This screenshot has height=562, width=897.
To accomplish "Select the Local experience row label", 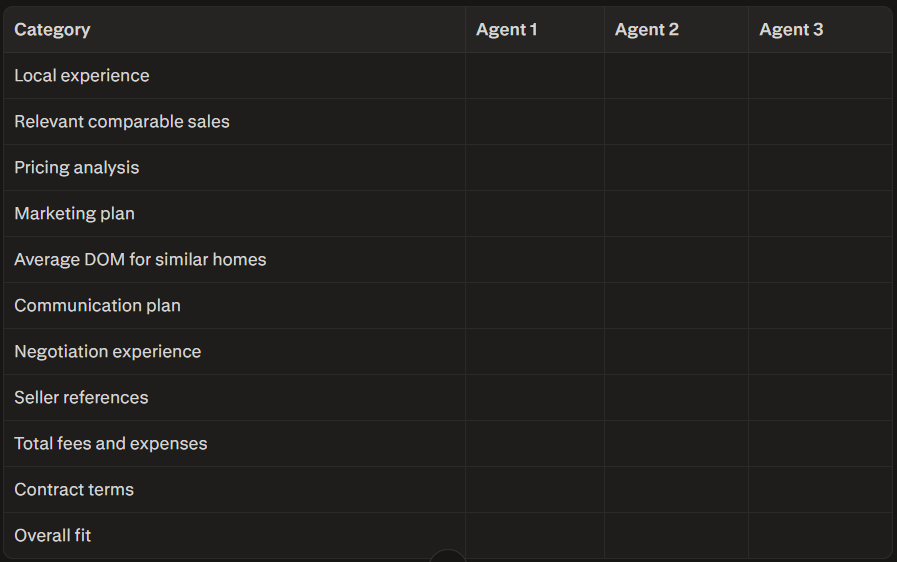I will tap(82, 76).
